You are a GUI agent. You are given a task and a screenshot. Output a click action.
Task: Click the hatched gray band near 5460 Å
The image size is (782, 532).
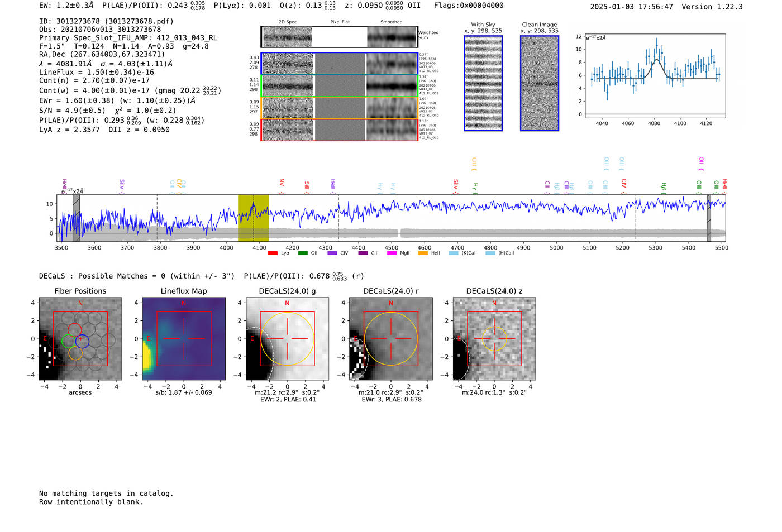click(709, 218)
